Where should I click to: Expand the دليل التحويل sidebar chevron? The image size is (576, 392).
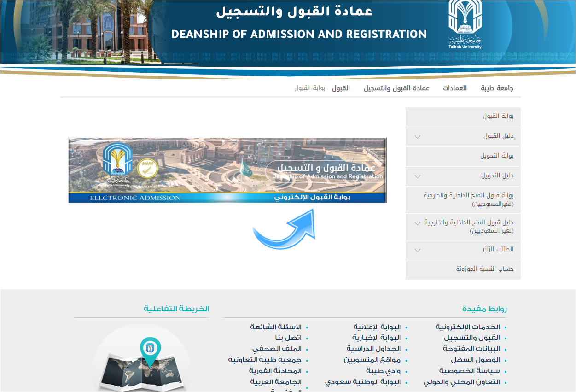(x=418, y=176)
